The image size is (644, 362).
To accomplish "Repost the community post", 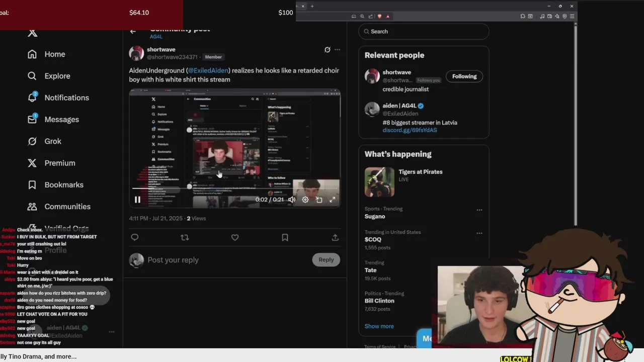I will click(185, 237).
